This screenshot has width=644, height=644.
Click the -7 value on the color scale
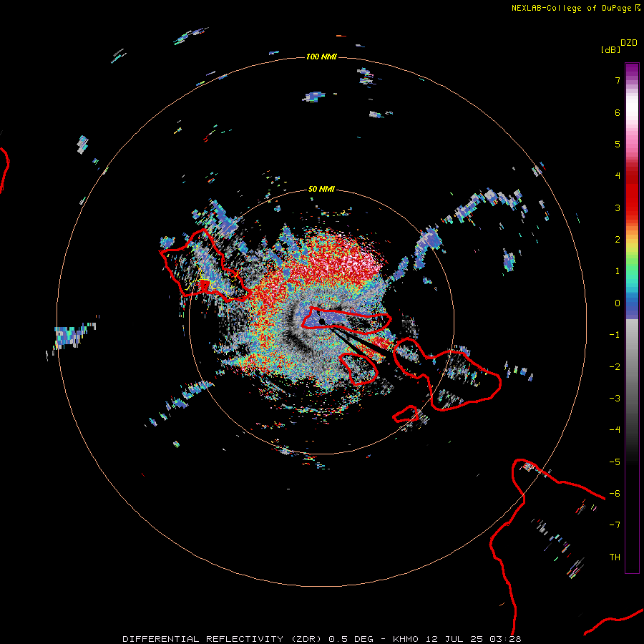(615, 525)
